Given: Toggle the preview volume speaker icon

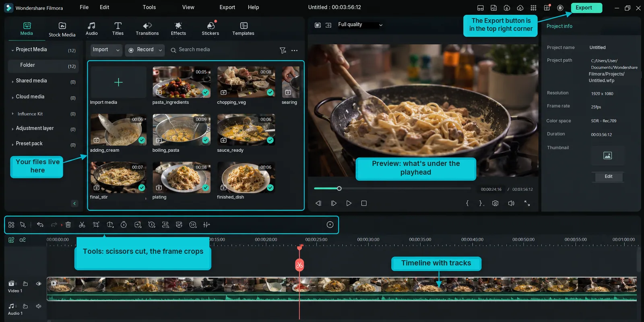Looking at the screenshot, I should [x=511, y=203].
